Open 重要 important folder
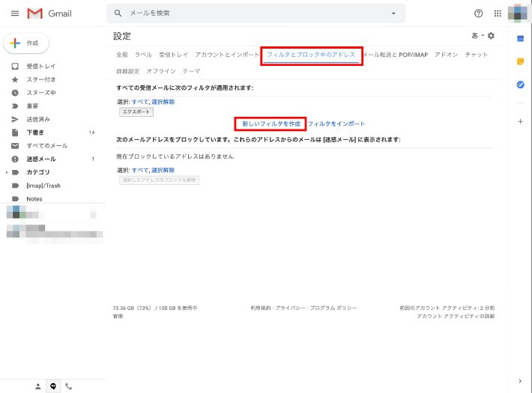This screenshot has width=532, height=393. 32,106
